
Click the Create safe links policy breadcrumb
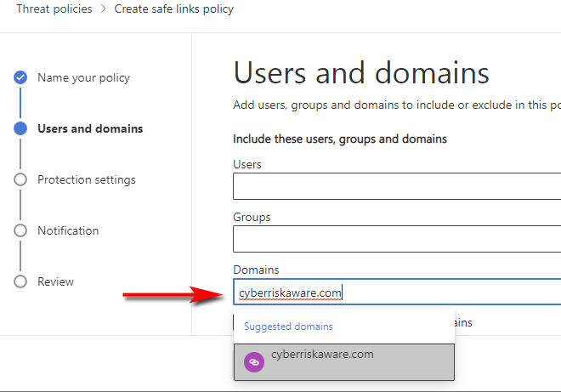click(x=174, y=9)
